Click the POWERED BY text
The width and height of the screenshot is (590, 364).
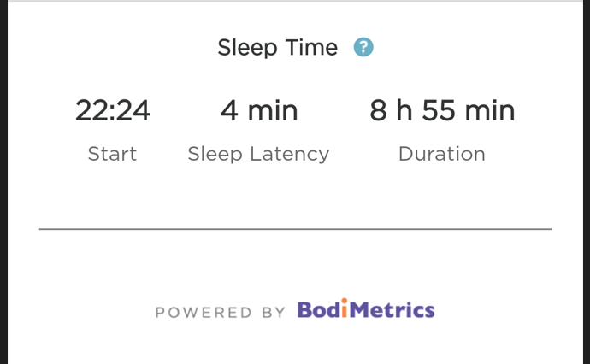click(220, 313)
